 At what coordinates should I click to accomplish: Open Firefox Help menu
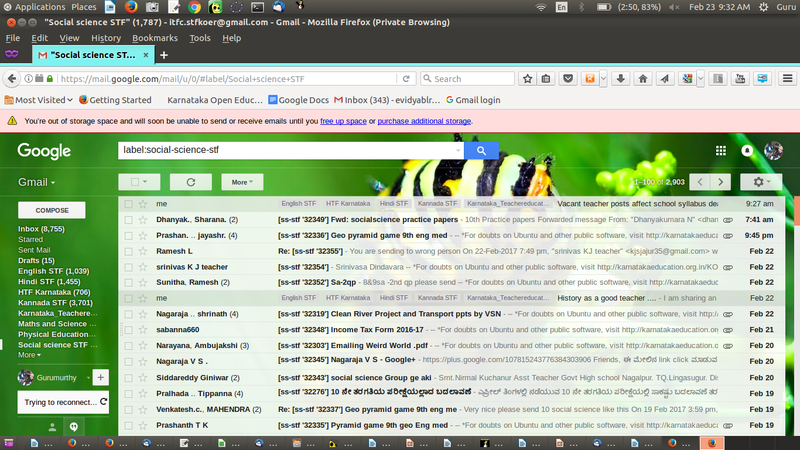[x=232, y=38]
